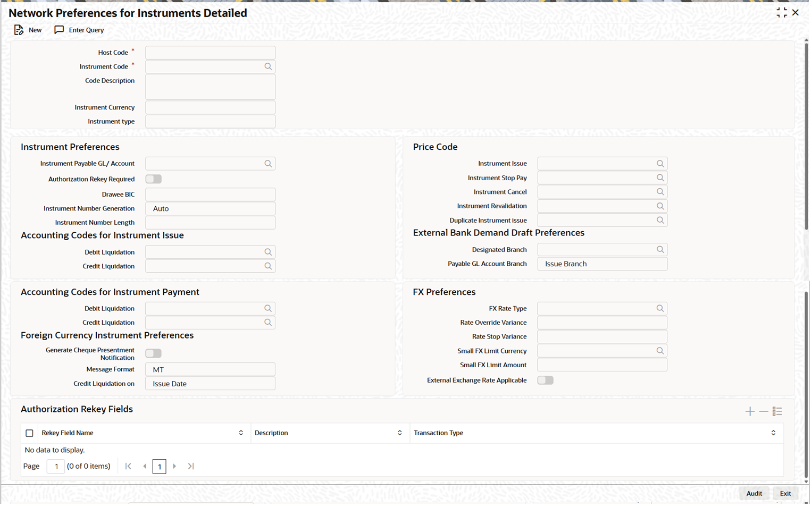The width and height of the screenshot is (812, 507).
Task: Open Designated Branch lookup search
Action: [x=660, y=249]
